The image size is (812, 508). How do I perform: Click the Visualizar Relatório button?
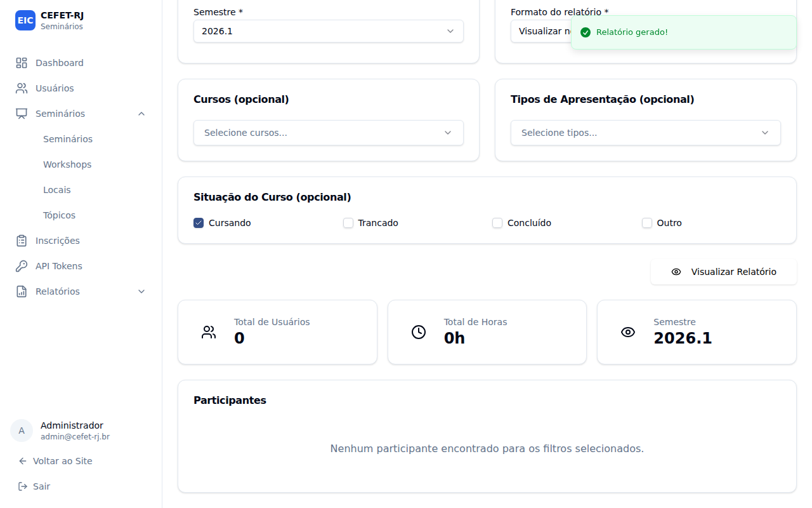(724, 272)
